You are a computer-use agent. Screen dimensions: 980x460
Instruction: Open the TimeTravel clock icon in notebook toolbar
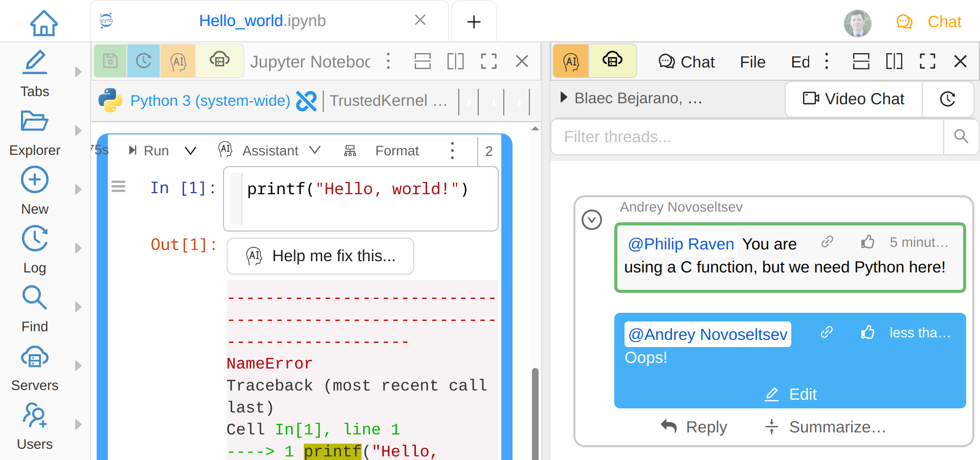pyautogui.click(x=143, y=61)
